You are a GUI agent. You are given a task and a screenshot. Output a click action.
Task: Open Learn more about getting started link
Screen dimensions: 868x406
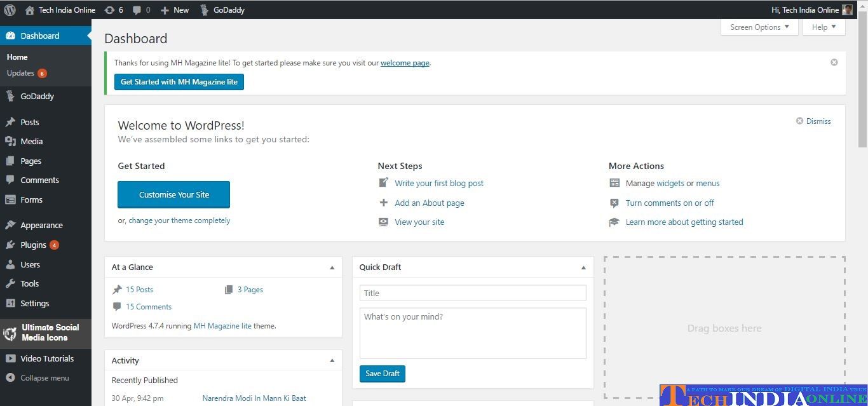point(684,222)
